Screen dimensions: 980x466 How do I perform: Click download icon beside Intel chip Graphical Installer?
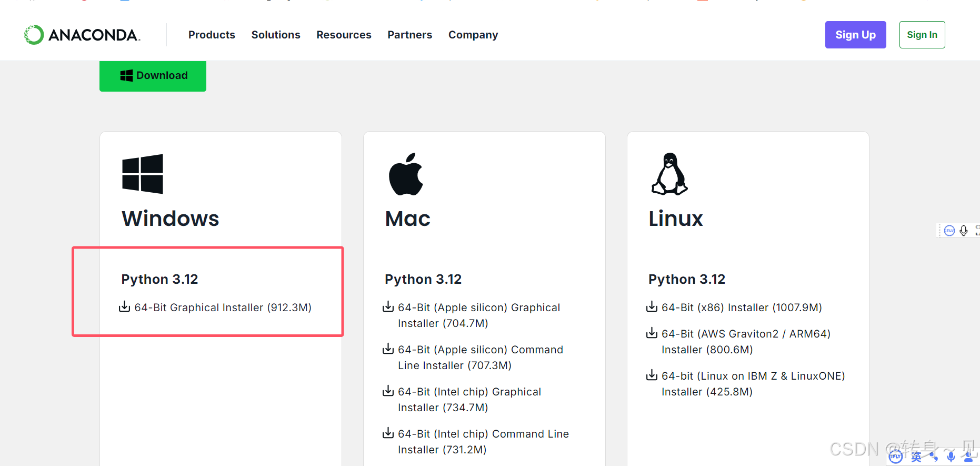(x=388, y=391)
